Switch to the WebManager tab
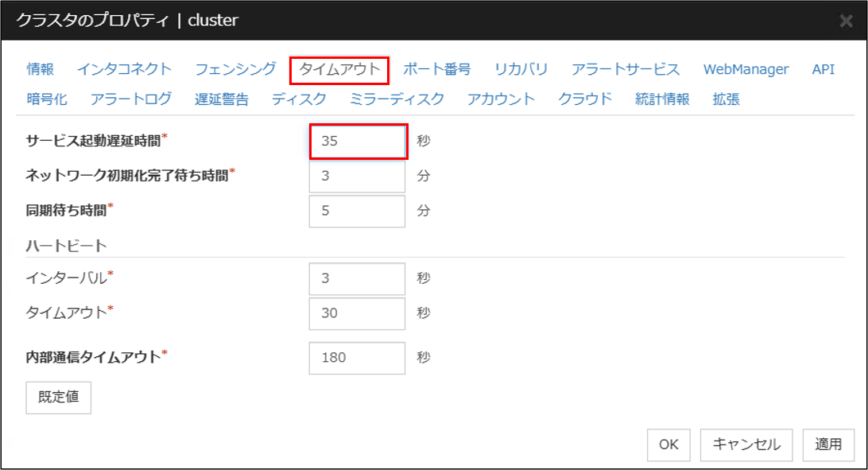This screenshot has width=868, height=470. [x=746, y=69]
